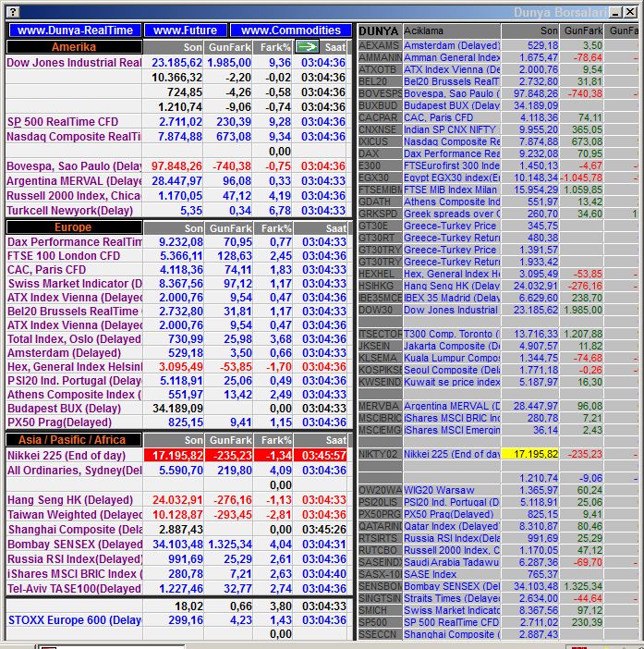Click the CNXNSE symbol cell
The image size is (644, 649).
[380, 129]
